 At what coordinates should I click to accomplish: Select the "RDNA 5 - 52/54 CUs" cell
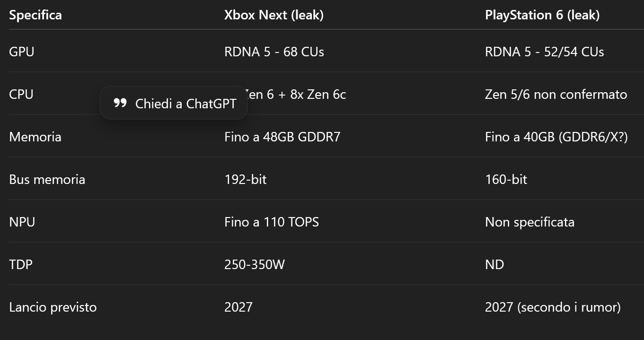tap(544, 52)
